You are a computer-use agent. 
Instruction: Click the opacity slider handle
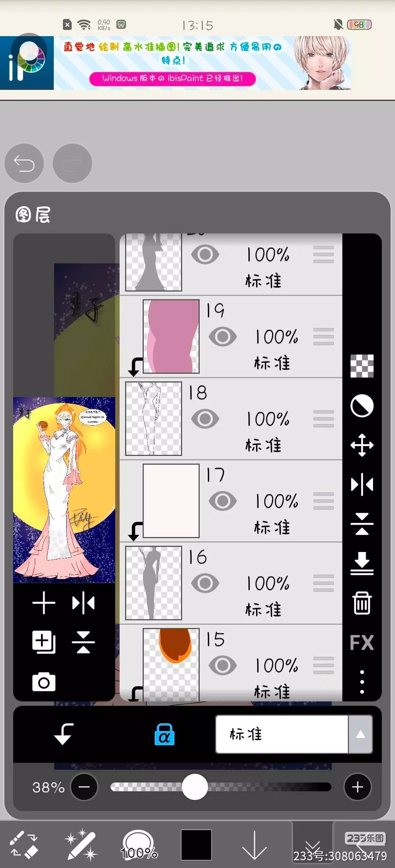195,787
